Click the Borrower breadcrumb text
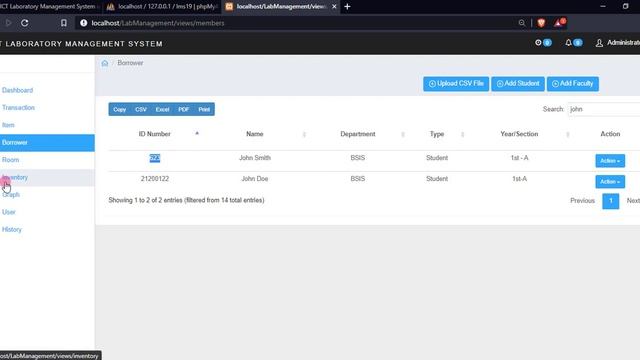 pyautogui.click(x=130, y=63)
